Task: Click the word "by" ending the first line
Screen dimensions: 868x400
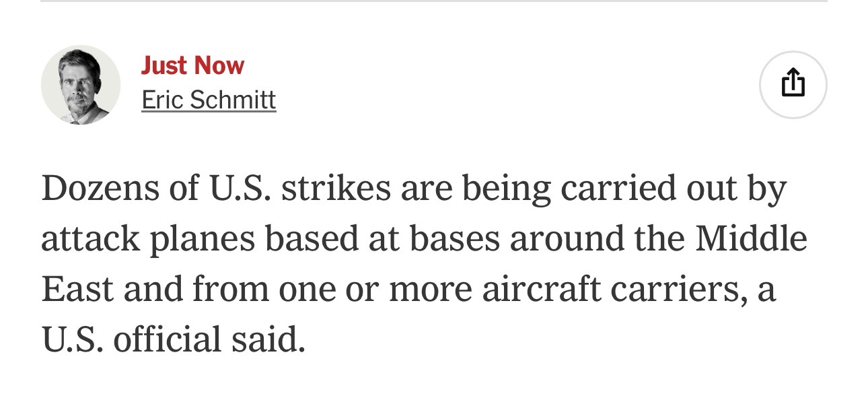Action: point(767,189)
